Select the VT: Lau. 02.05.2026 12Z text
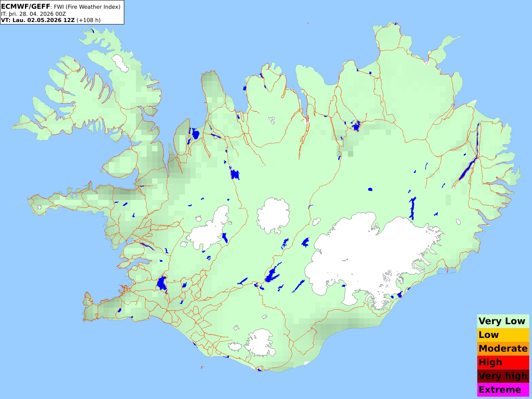 38,20
